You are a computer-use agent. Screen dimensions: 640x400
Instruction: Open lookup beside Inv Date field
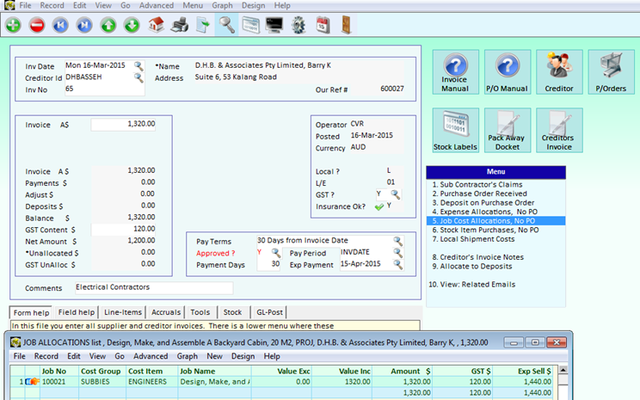139,66
